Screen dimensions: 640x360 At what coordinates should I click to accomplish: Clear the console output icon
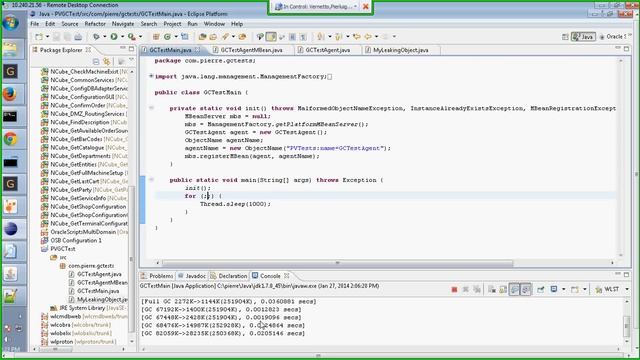492,289
